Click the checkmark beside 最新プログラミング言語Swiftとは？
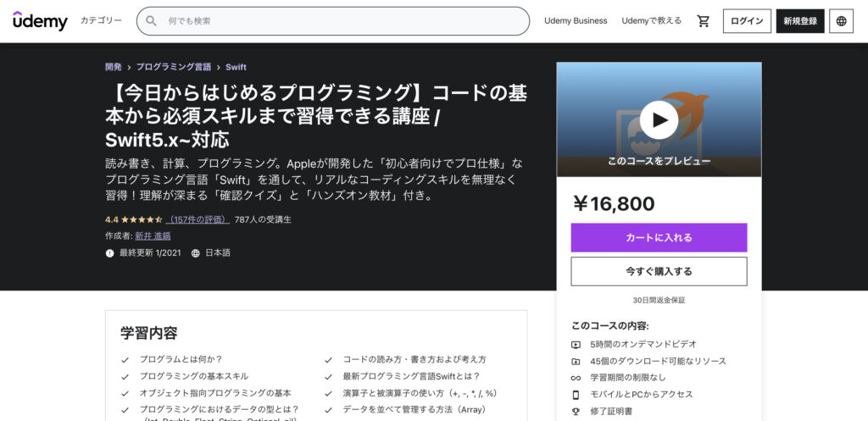Viewport: 868px width, 421px height. (328, 377)
